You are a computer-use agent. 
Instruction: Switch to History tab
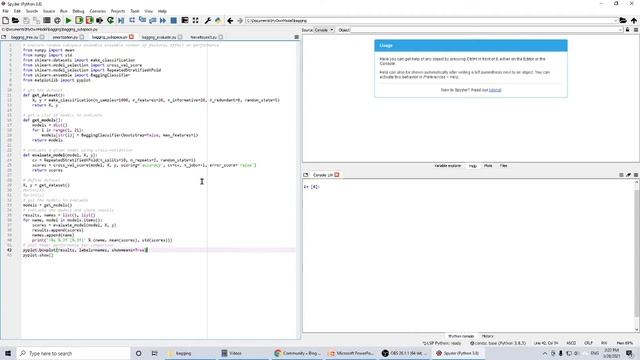(487, 336)
